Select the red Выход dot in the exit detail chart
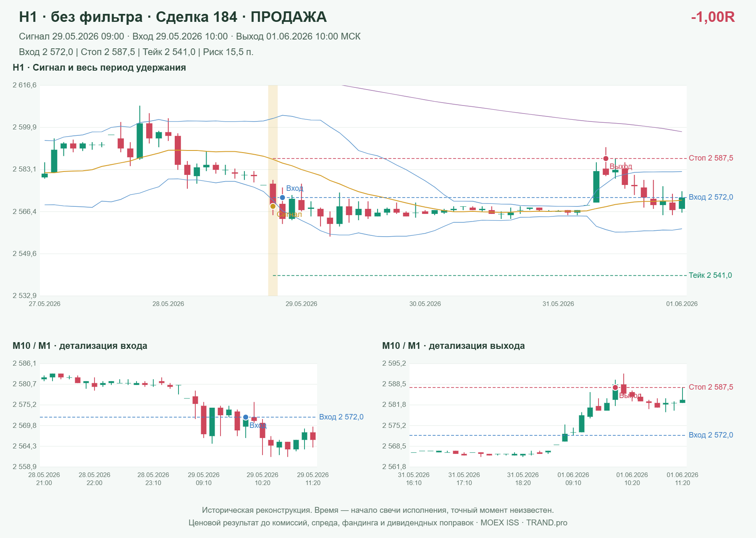This screenshot has height=538, width=756. pyautogui.click(x=615, y=388)
